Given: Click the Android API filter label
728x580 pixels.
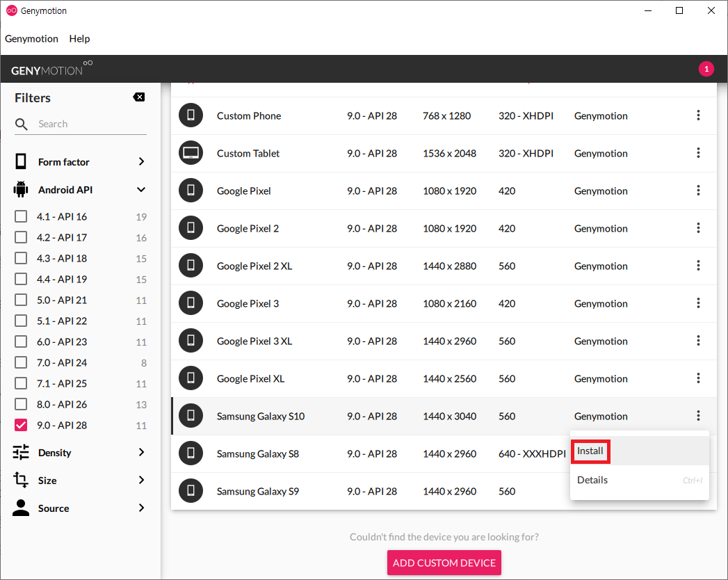Looking at the screenshot, I should (x=65, y=190).
